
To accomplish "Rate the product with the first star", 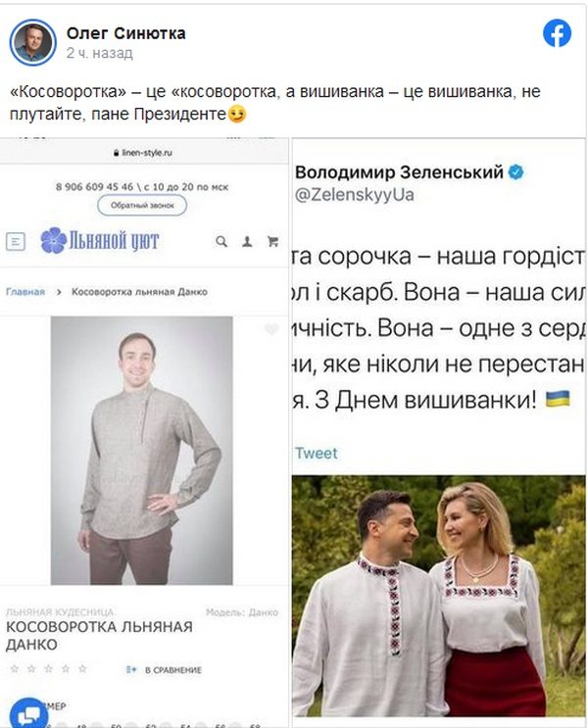I will [x=15, y=668].
